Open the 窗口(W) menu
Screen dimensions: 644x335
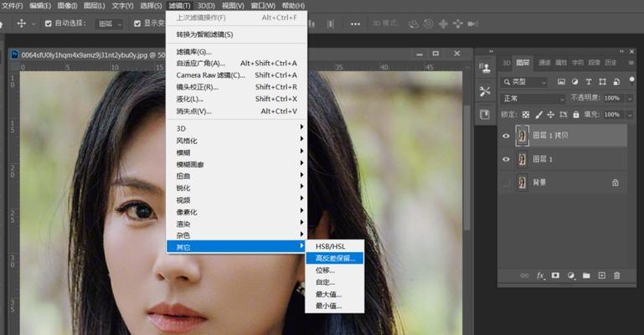coord(263,6)
